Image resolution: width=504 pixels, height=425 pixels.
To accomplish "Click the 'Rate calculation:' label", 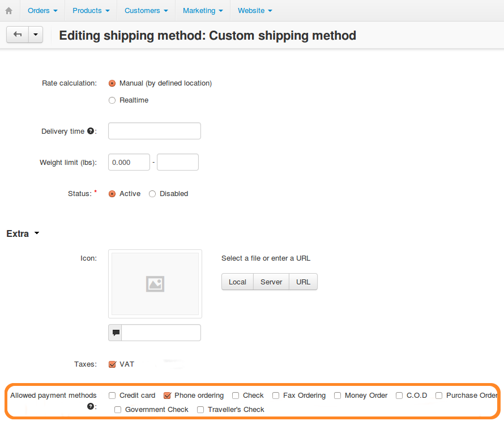I will (70, 83).
